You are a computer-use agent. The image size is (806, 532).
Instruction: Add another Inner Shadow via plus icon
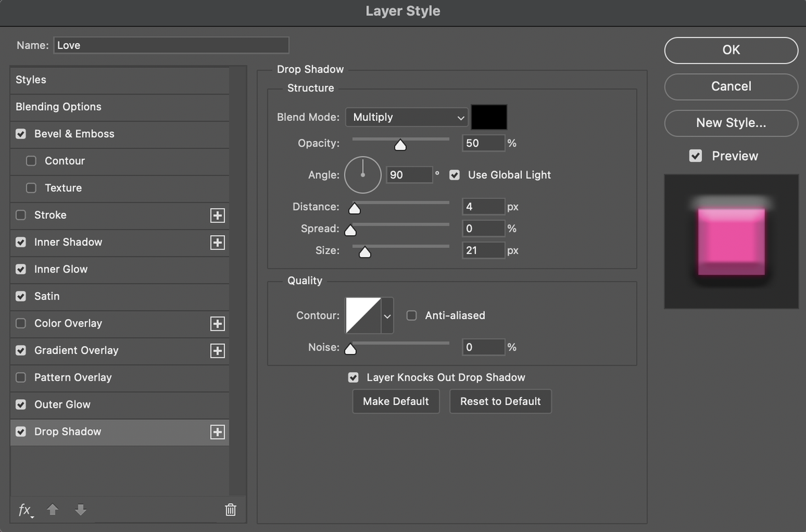[217, 242]
